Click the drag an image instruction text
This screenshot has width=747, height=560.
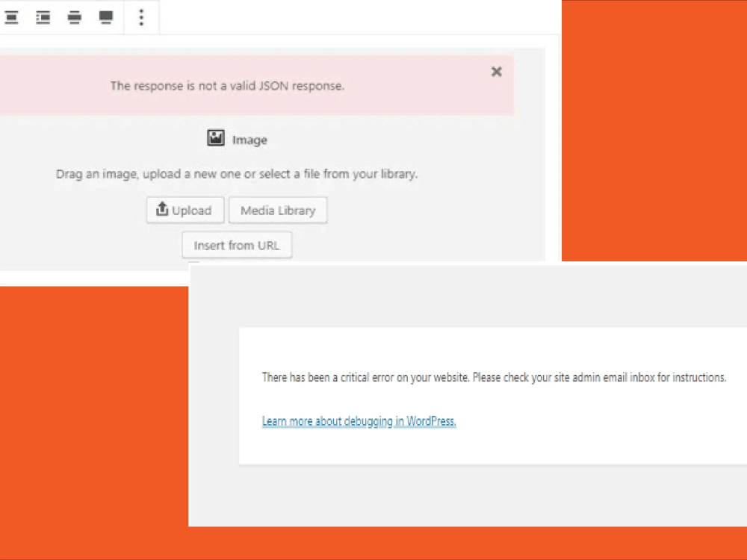[237, 173]
